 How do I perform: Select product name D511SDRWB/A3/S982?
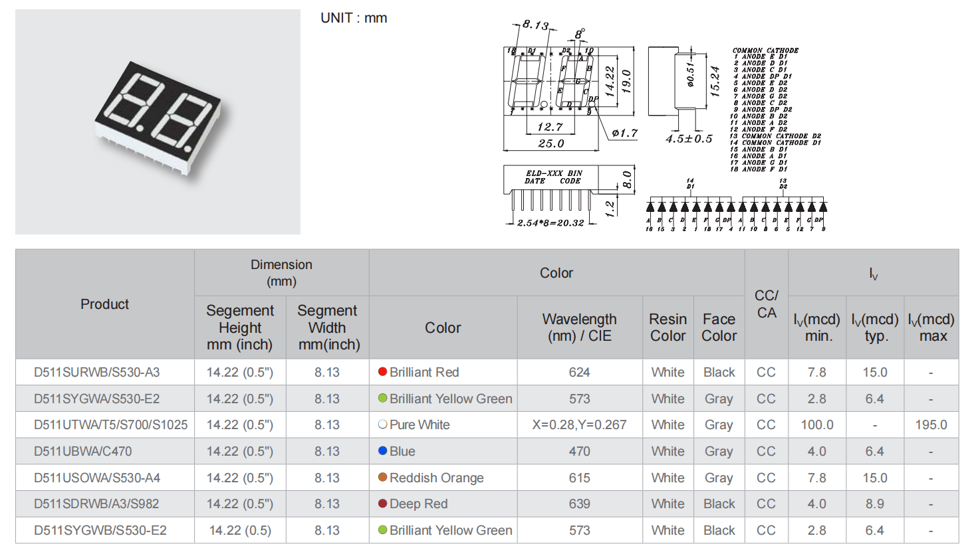[x=96, y=504]
